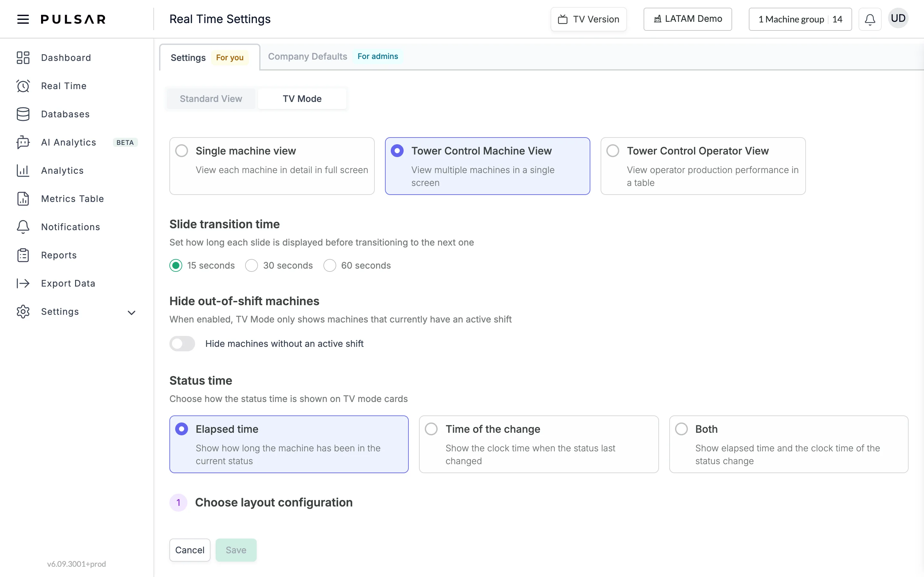Screen dimensions: 924x577
Task: Open the TV Version button
Action: coord(588,19)
